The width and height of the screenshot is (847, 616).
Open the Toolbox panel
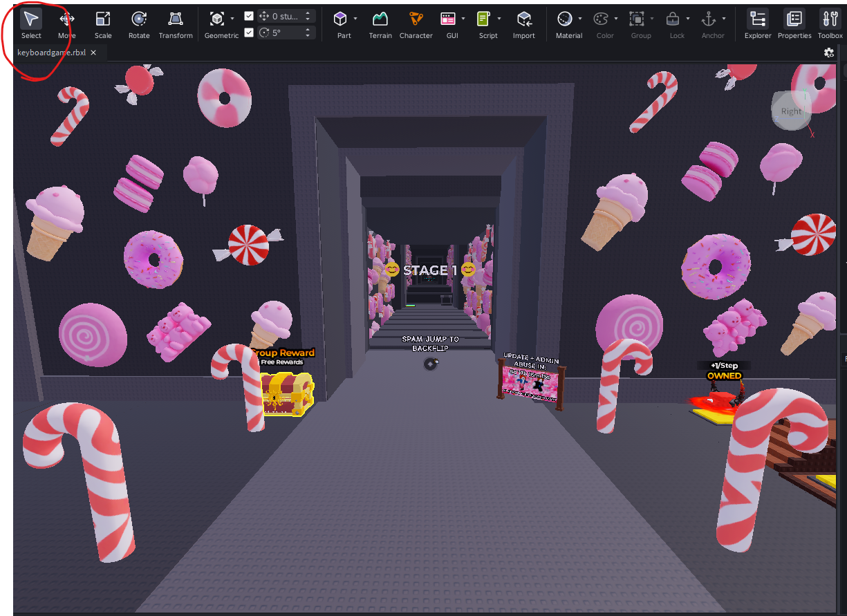pos(830,24)
